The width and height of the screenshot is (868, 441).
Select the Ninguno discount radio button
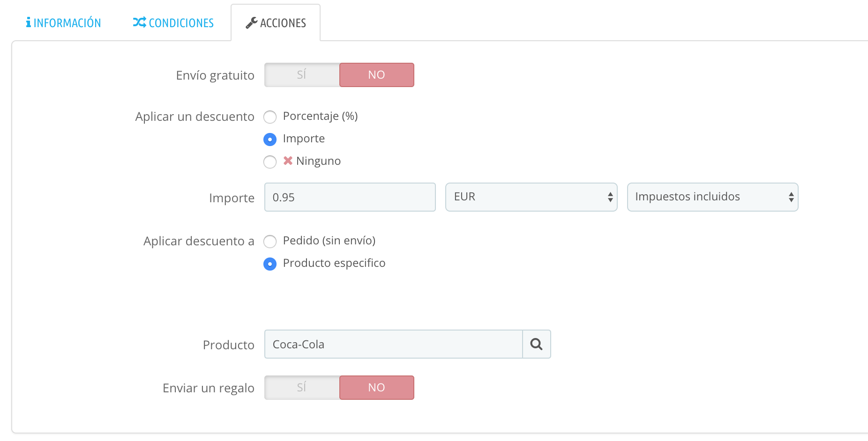[270, 162]
